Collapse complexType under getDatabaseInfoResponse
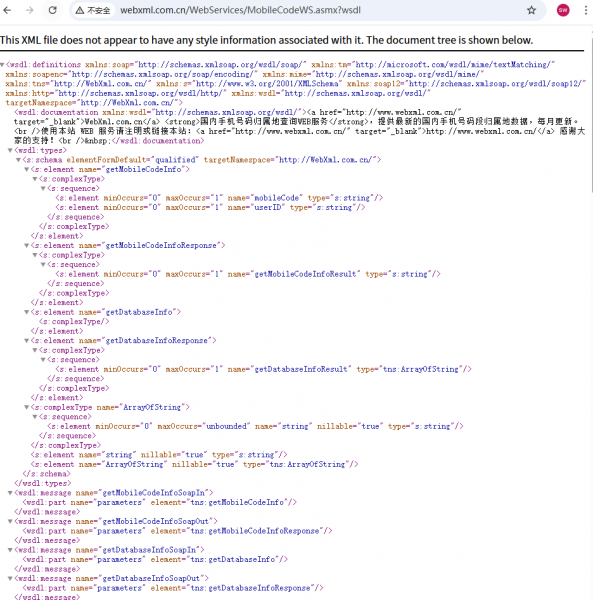 (35, 350)
